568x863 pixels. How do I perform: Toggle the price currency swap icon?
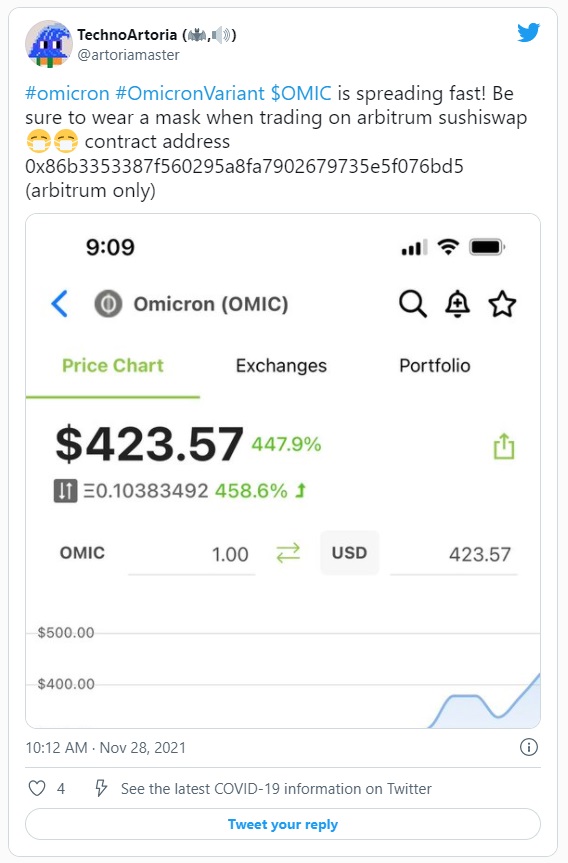[65, 491]
